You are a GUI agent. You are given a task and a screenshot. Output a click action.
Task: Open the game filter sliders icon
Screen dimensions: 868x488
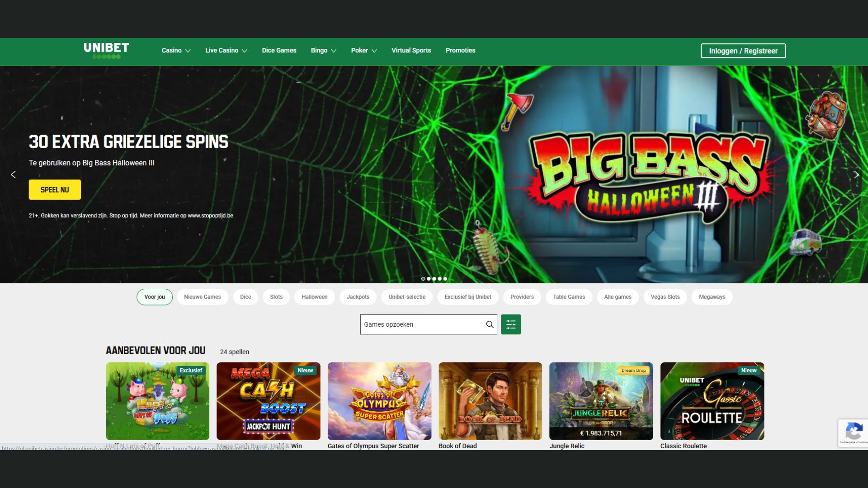(510, 324)
